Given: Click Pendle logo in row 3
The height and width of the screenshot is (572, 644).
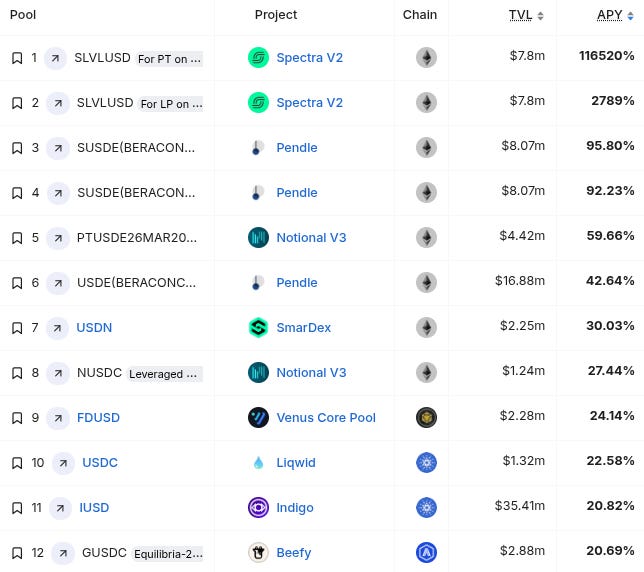Looking at the screenshot, I should (x=258, y=147).
